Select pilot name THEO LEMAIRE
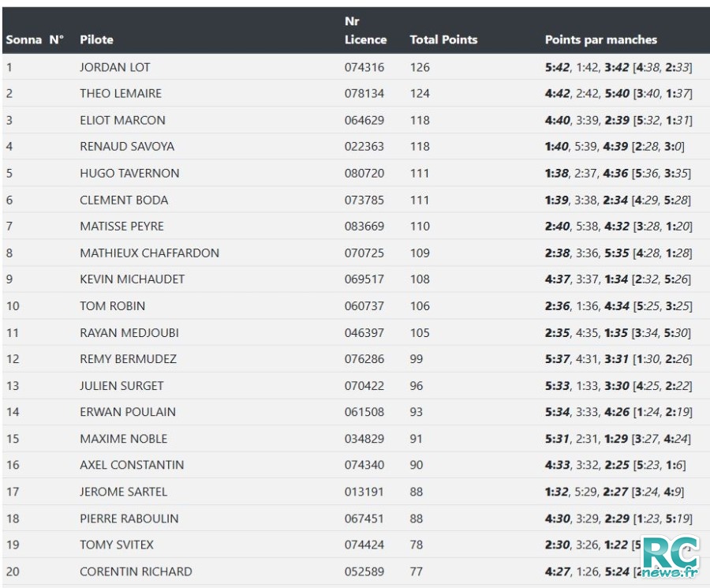The image size is (710, 588). [x=121, y=93]
